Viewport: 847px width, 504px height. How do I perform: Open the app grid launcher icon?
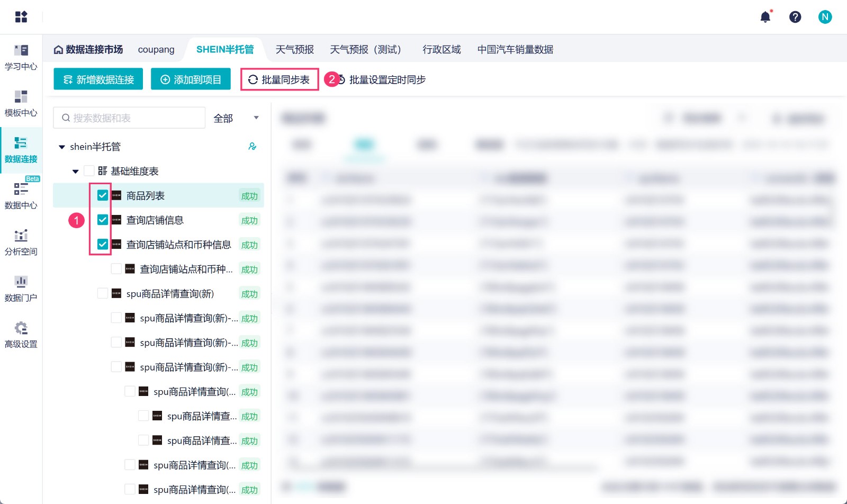21,17
